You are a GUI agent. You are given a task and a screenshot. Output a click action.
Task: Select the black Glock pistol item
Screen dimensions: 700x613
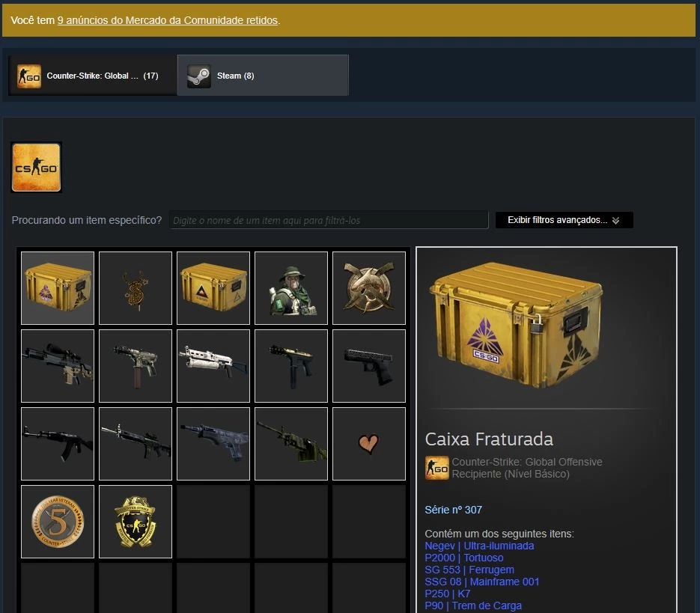(x=369, y=366)
